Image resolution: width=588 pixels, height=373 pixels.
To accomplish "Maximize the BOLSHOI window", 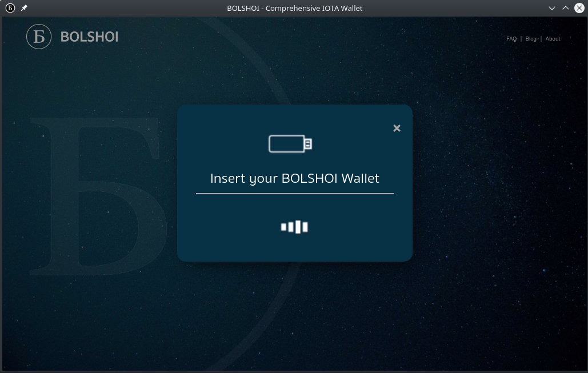I will pos(566,8).
